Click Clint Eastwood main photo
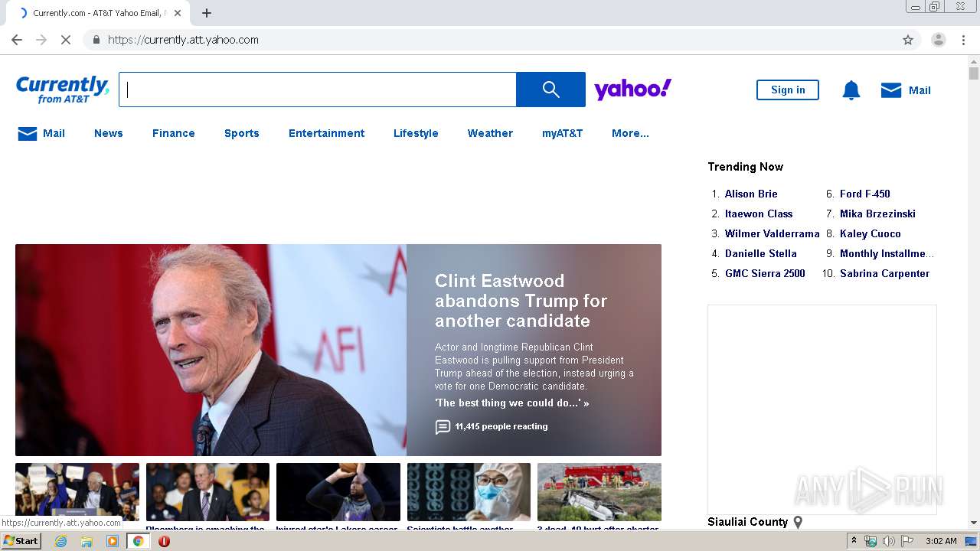Screen dimensions: 980x551 point(211,350)
